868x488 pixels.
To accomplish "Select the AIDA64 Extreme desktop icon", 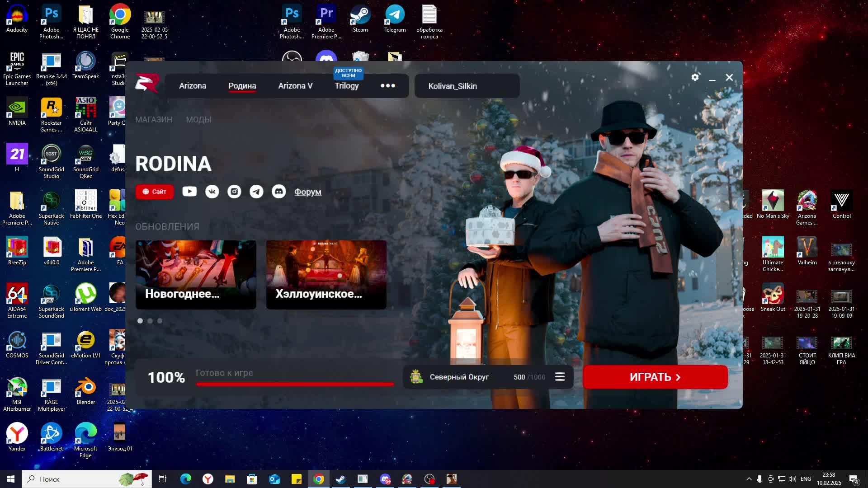I will [17, 301].
